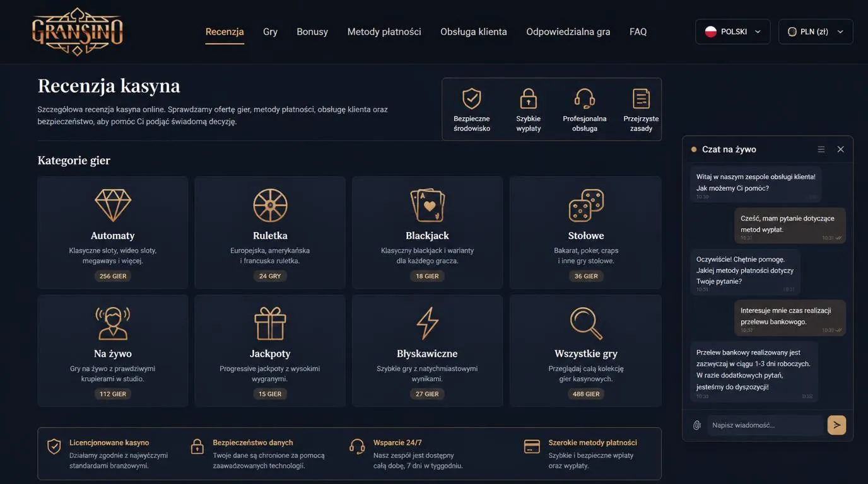Open Metody płatności in navigation

pyautogui.click(x=384, y=32)
